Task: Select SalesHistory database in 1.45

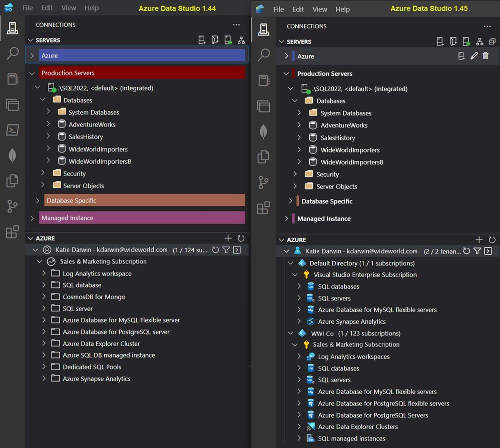Action: (338, 137)
